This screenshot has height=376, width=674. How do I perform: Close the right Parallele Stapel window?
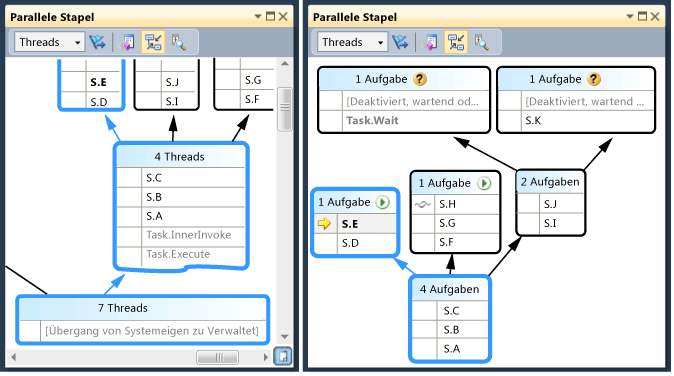pos(655,16)
